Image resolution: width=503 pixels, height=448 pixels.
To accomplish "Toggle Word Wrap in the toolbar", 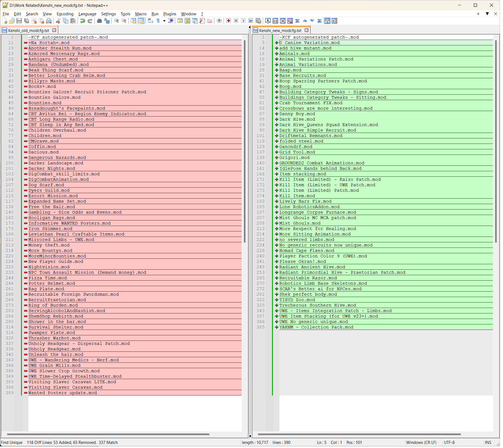I will coord(151,21).
